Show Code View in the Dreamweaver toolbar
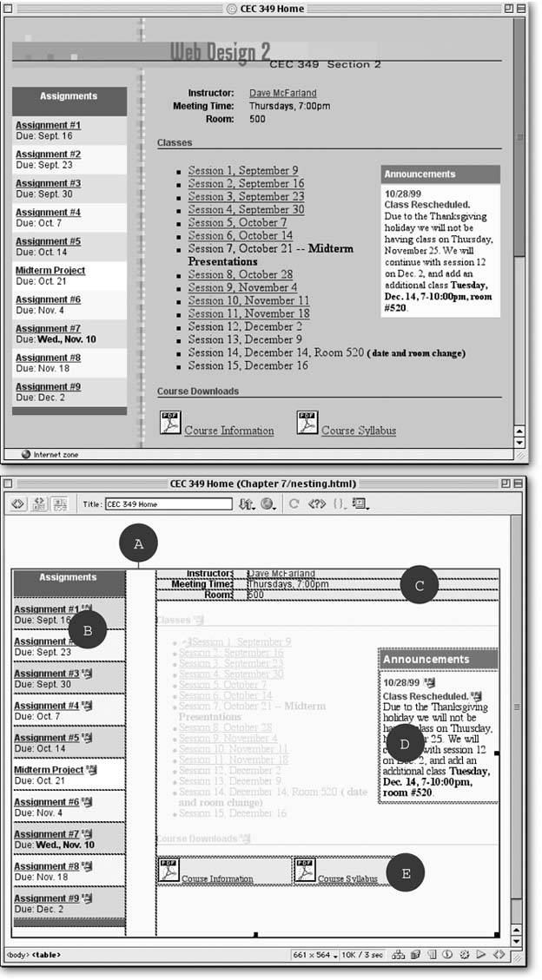 coord(19,503)
